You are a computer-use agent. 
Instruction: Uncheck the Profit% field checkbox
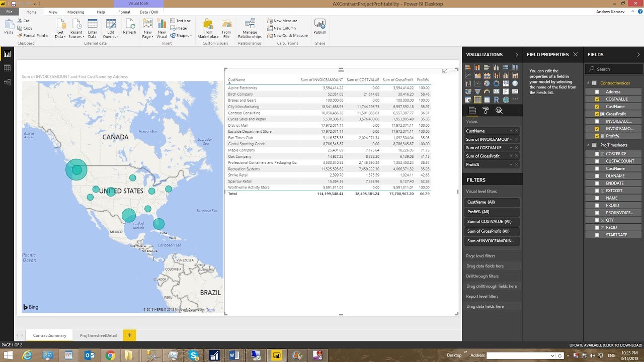pos(597,136)
